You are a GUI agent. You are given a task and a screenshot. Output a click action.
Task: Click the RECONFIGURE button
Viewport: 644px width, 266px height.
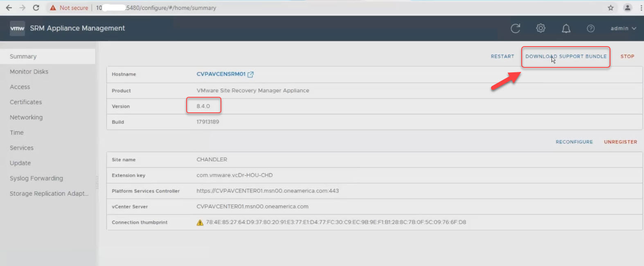tap(574, 142)
